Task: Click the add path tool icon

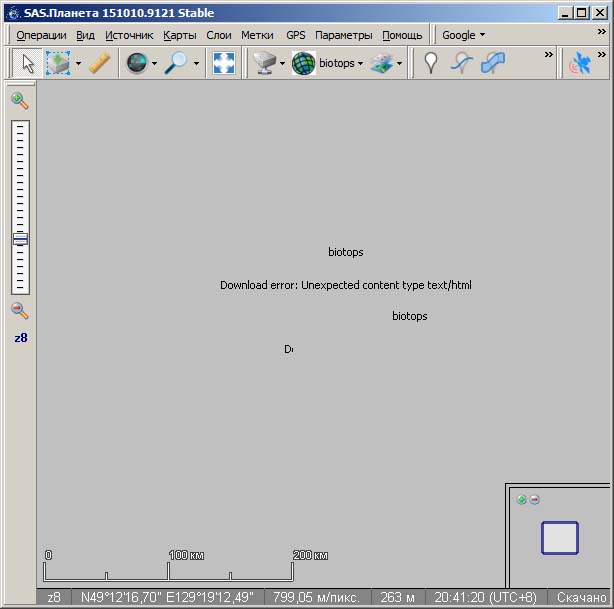Action: pos(461,63)
